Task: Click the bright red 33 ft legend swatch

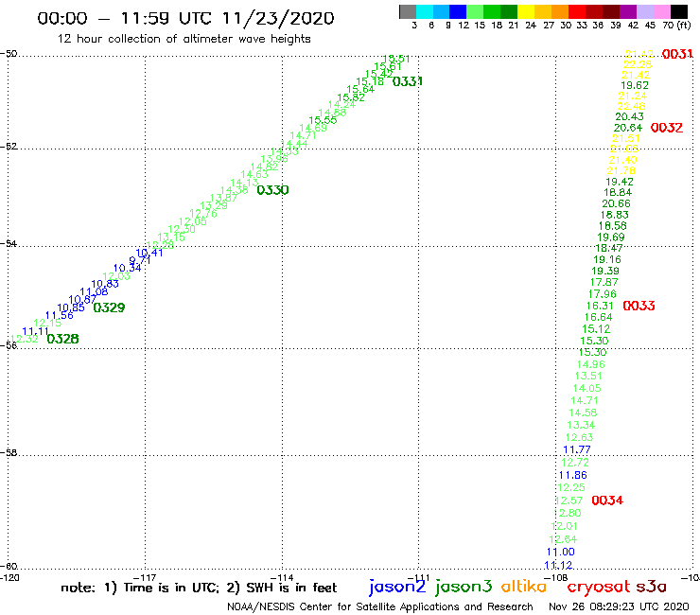Action: point(577,11)
